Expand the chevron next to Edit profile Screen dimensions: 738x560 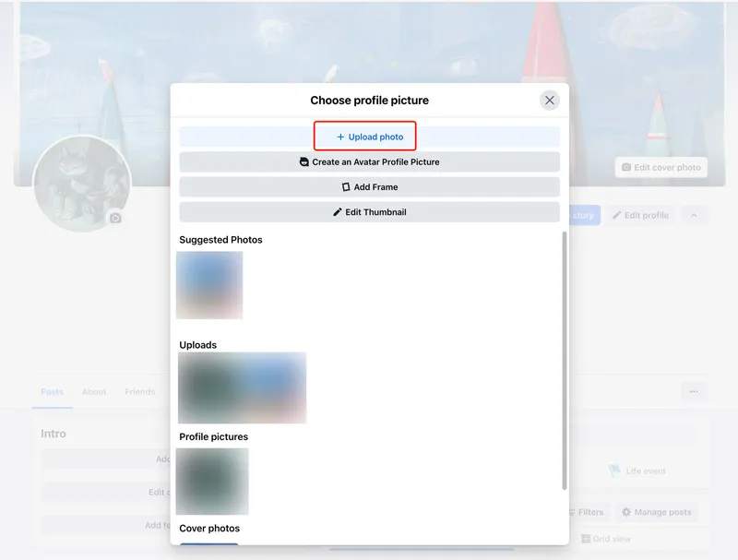694,215
